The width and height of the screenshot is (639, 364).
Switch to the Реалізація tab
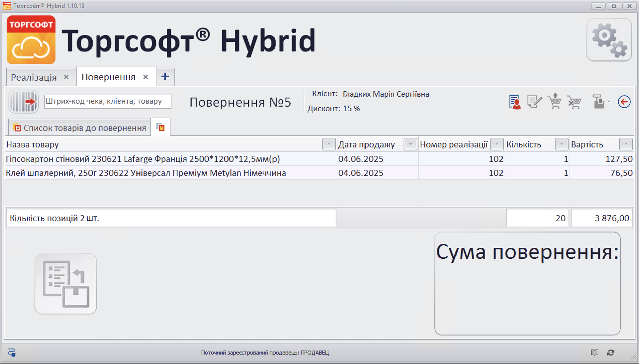tap(34, 77)
